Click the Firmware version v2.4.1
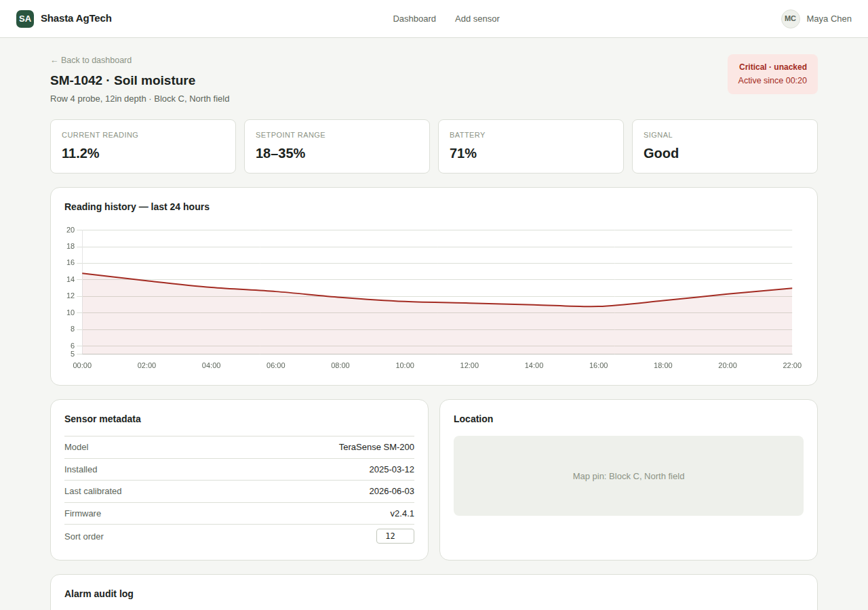The height and width of the screenshot is (610, 868). (402, 514)
